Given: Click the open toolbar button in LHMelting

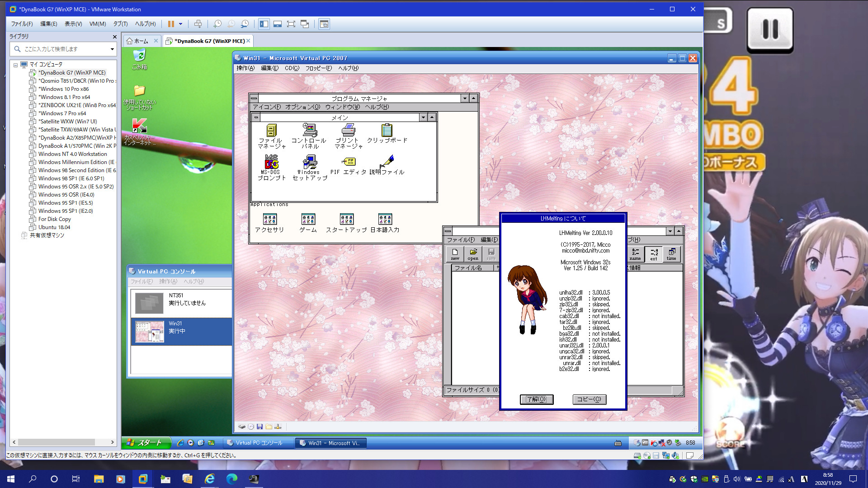Looking at the screenshot, I should pyautogui.click(x=473, y=254).
